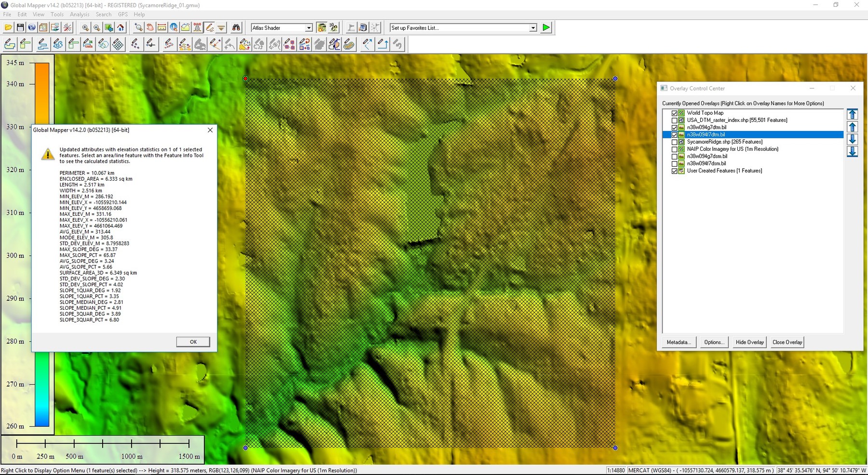This screenshot has width=868, height=475.
Task: Move overlay to top with first up arrow
Action: tap(852, 114)
